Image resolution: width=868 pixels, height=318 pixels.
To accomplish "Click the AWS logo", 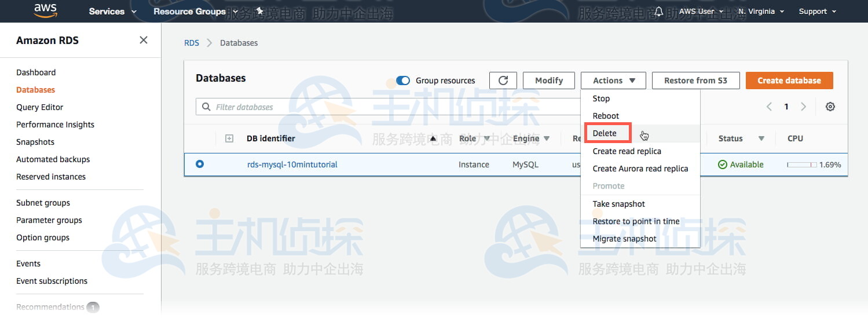I will click(x=45, y=10).
